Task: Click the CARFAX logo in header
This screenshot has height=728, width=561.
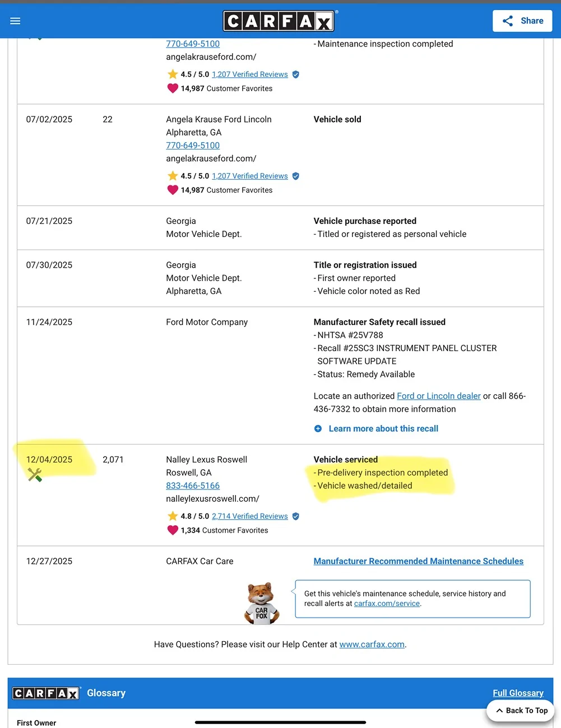Action: point(279,21)
